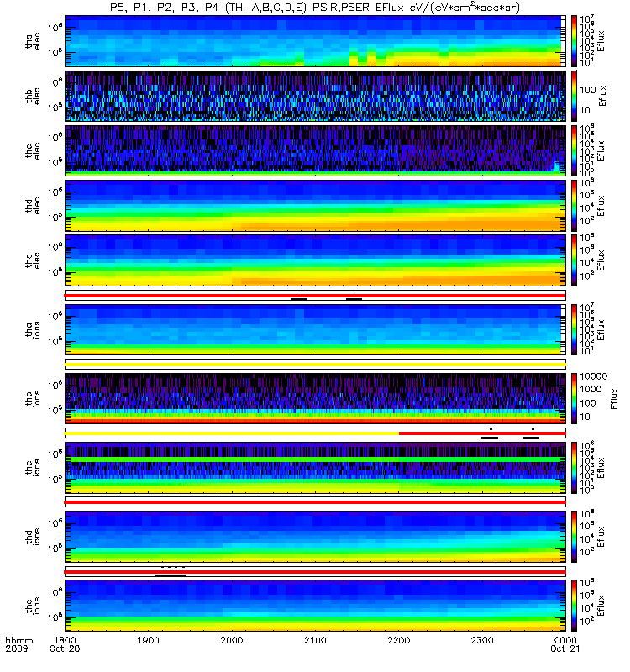Click the plot title mentioning PSIR,PSER EFlux

pyautogui.click(x=314, y=8)
